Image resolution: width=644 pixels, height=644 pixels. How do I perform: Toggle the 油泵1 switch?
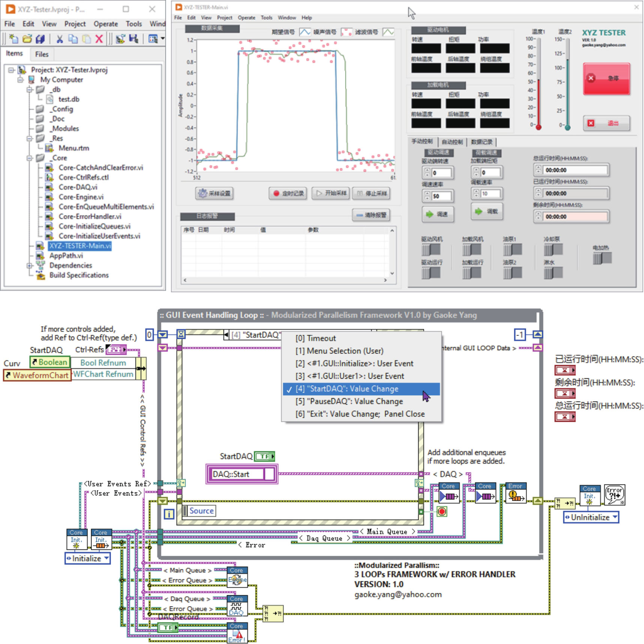coord(512,250)
